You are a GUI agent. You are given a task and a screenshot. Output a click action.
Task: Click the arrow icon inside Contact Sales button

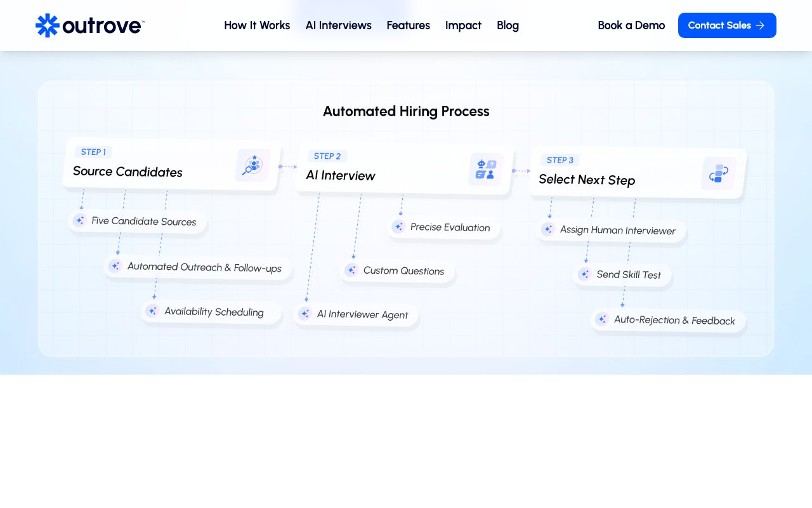pyautogui.click(x=760, y=25)
